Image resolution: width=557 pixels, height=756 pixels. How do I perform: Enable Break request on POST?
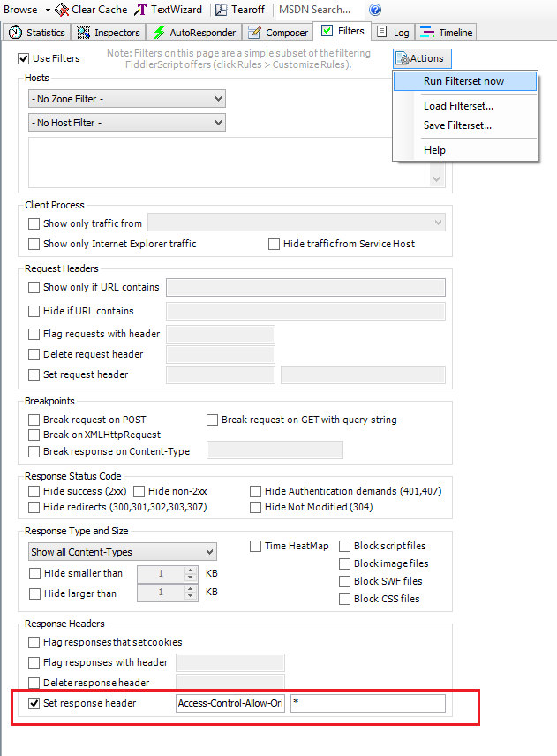[x=34, y=420]
